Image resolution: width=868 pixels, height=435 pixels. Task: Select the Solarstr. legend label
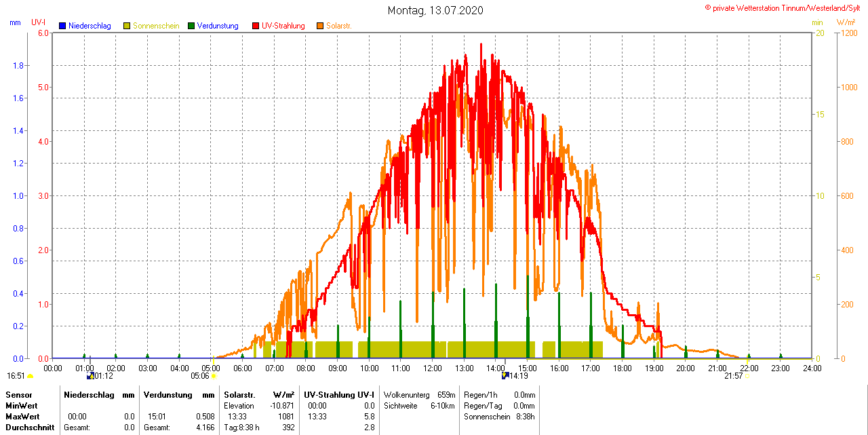[339, 26]
